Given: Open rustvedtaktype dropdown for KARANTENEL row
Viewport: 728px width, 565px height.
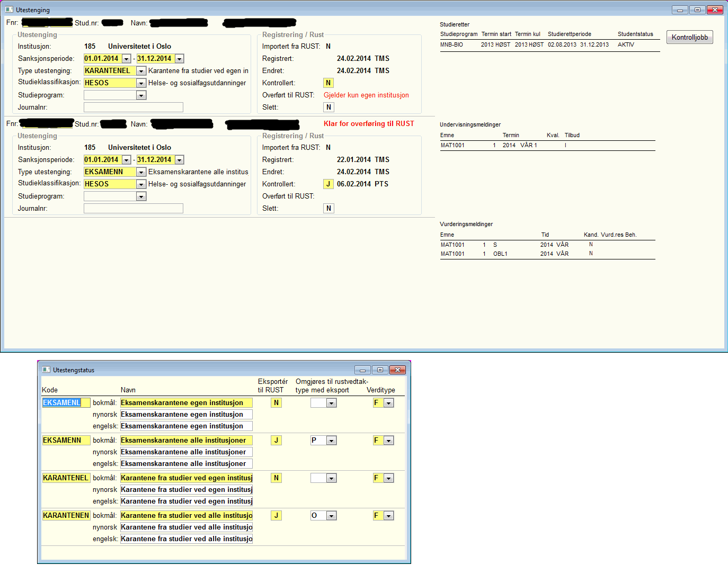Looking at the screenshot, I should (331, 479).
